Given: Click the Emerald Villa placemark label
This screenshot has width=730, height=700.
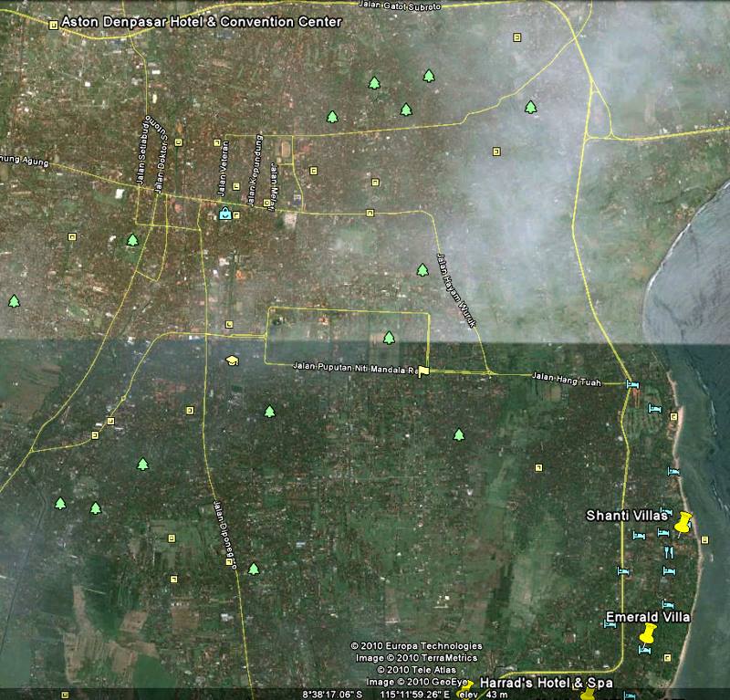Looking at the screenshot, I should (x=648, y=617).
